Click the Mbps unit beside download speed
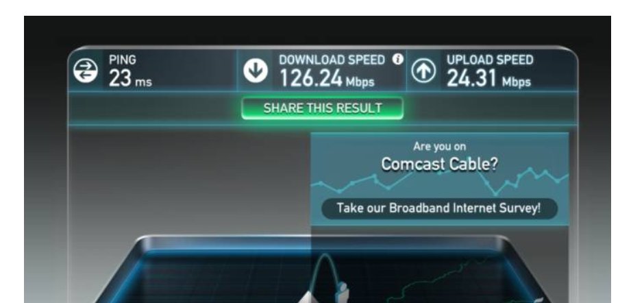This screenshot has width=644, height=303. [x=360, y=82]
